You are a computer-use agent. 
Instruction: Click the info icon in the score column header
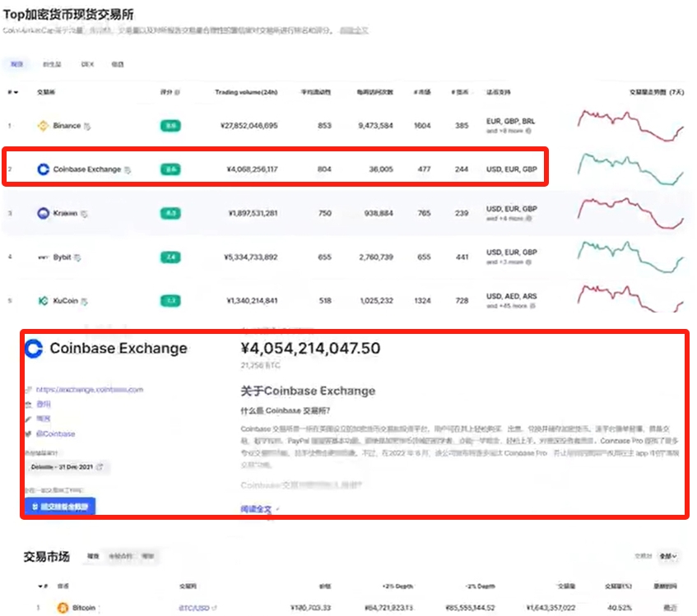178,92
